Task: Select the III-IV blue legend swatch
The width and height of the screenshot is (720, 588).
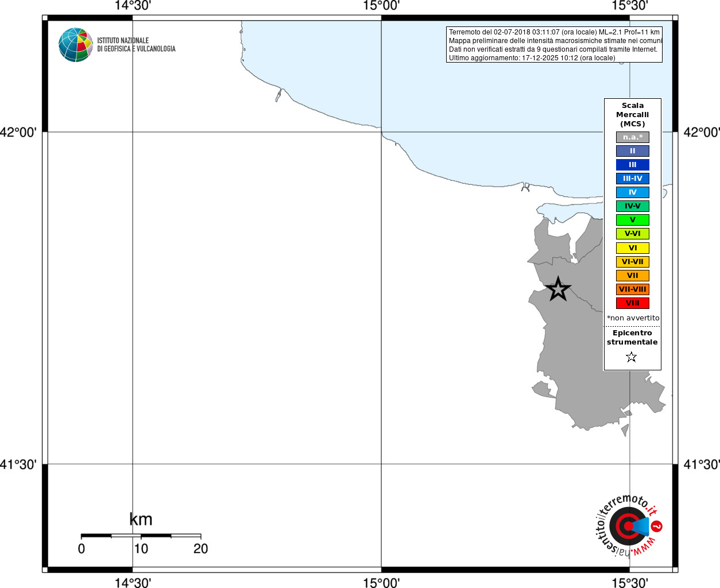Action: (x=633, y=179)
